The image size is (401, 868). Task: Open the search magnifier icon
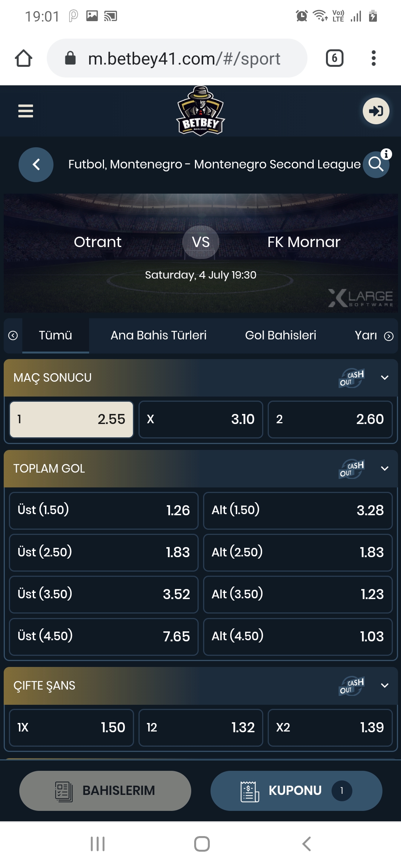376,164
